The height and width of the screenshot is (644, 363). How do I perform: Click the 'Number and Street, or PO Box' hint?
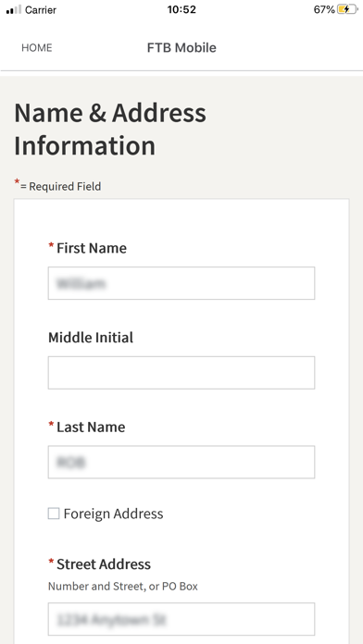point(123,586)
